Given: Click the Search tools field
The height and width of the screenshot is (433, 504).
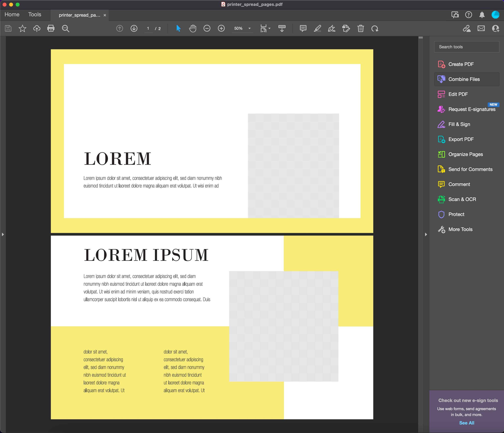Looking at the screenshot, I should click(467, 47).
